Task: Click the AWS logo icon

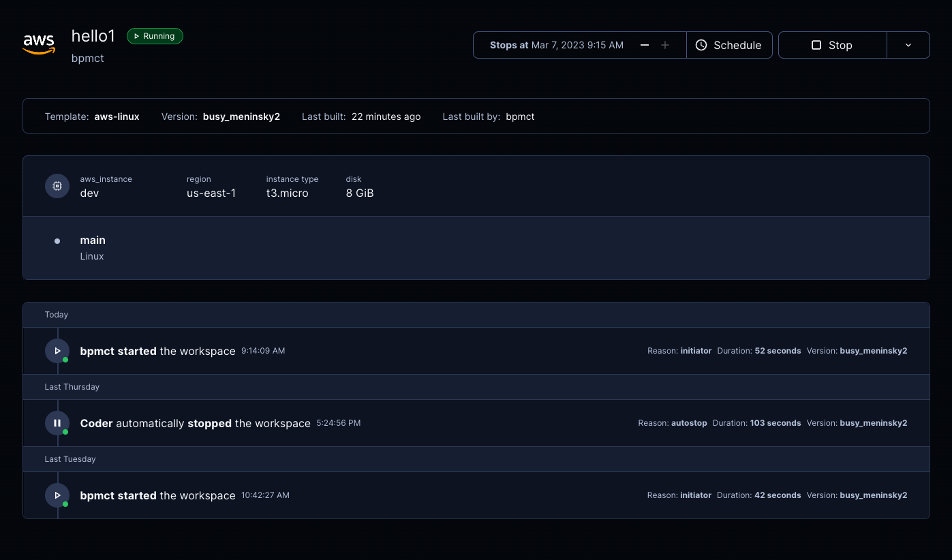Action: click(x=39, y=44)
